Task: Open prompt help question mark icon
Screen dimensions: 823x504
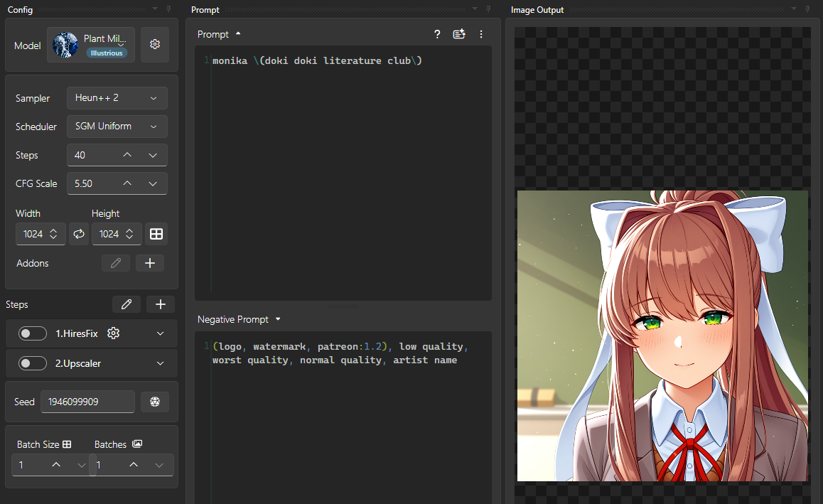Action: [x=437, y=34]
